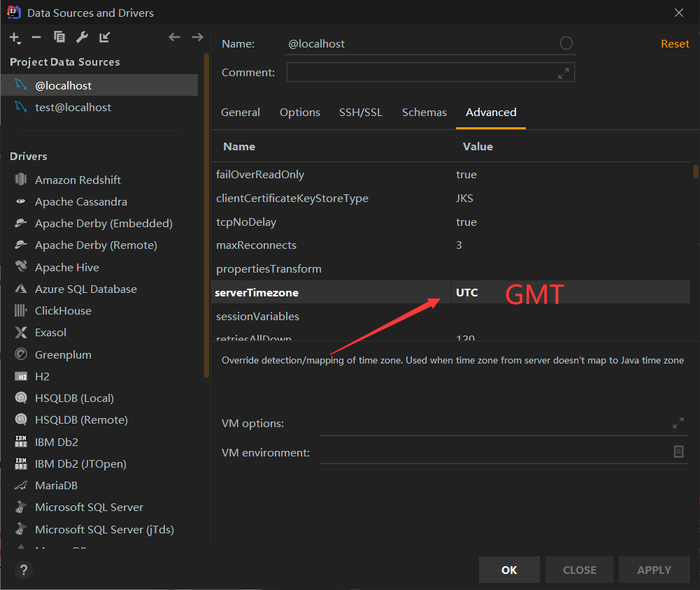700x590 pixels.
Task: Switch to the Options tab
Action: [299, 113]
